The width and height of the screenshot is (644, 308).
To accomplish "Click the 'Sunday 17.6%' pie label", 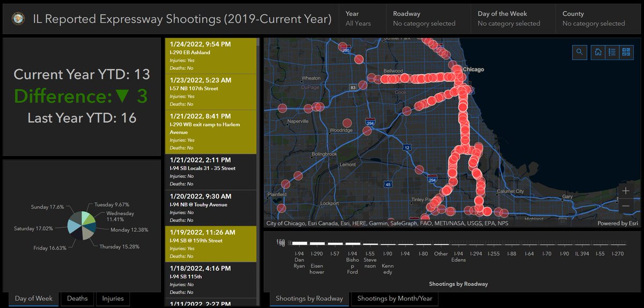I will pos(48,207).
